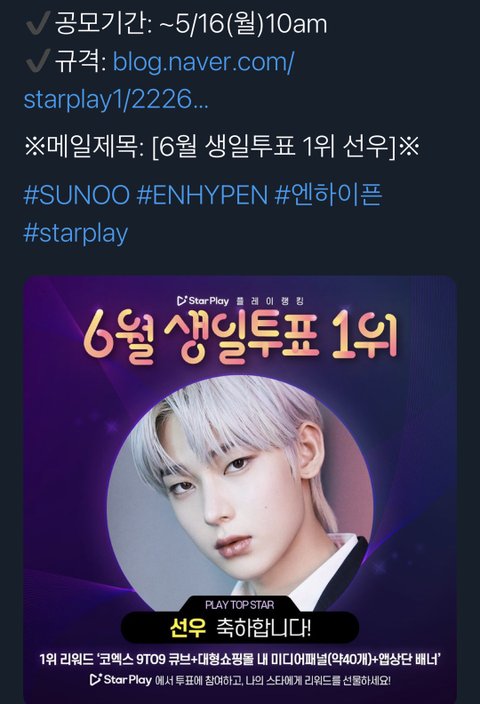Tap the #엔하이픈 hashtag

[x=329, y=195]
